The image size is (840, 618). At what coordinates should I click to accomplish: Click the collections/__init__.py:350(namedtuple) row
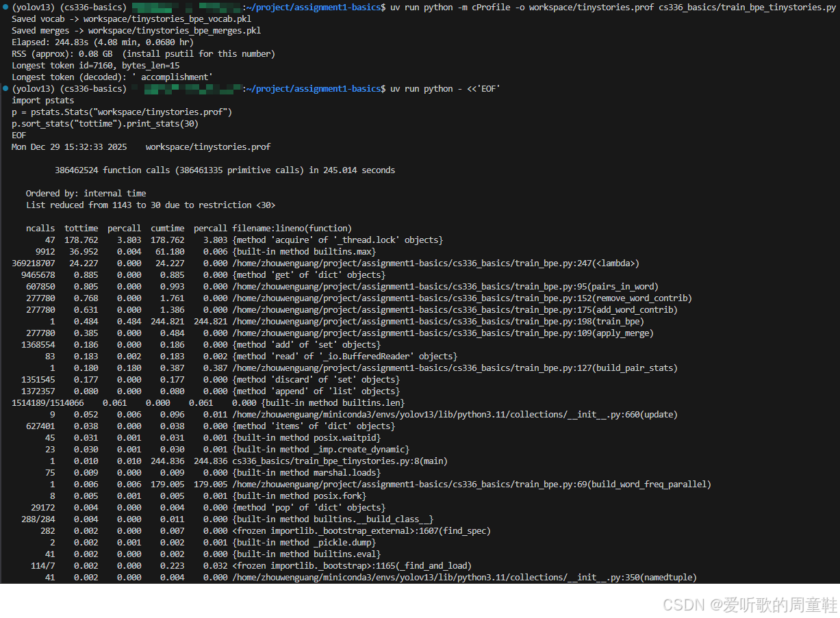click(x=371, y=578)
